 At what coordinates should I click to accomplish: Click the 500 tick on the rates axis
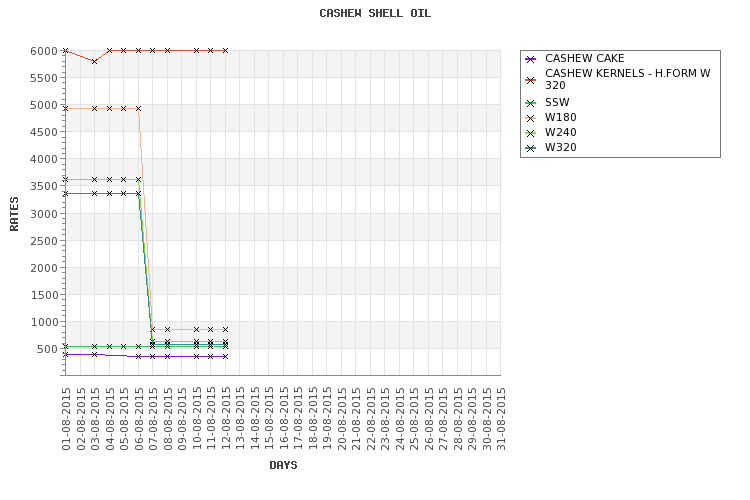point(47,349)
